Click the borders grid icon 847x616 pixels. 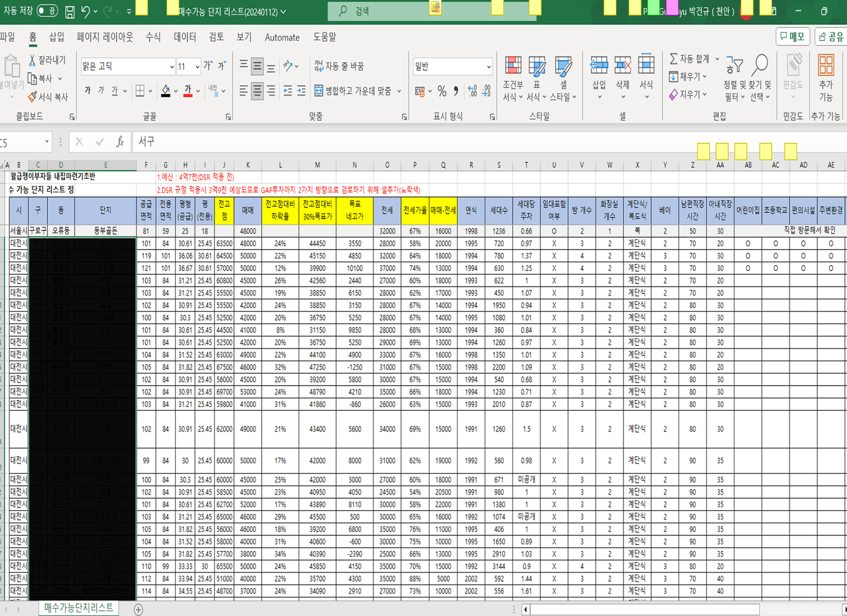click(x=140, y=91)
